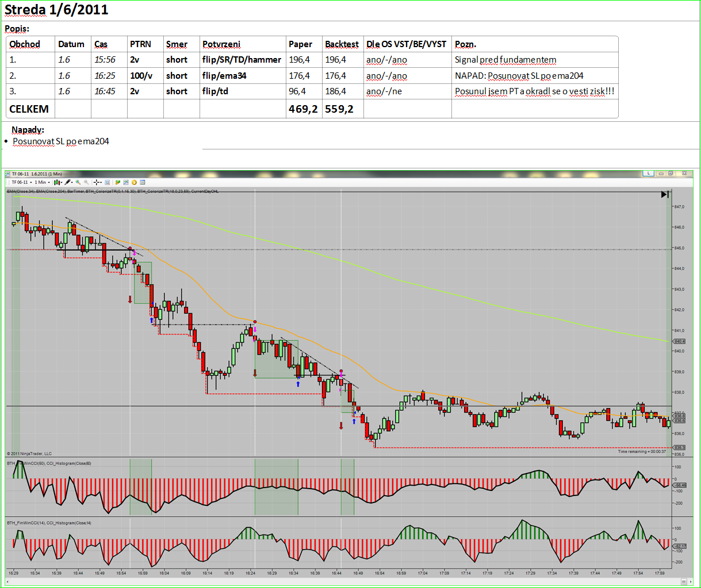
Task: Click the Backtest column header
Action: 342,44
